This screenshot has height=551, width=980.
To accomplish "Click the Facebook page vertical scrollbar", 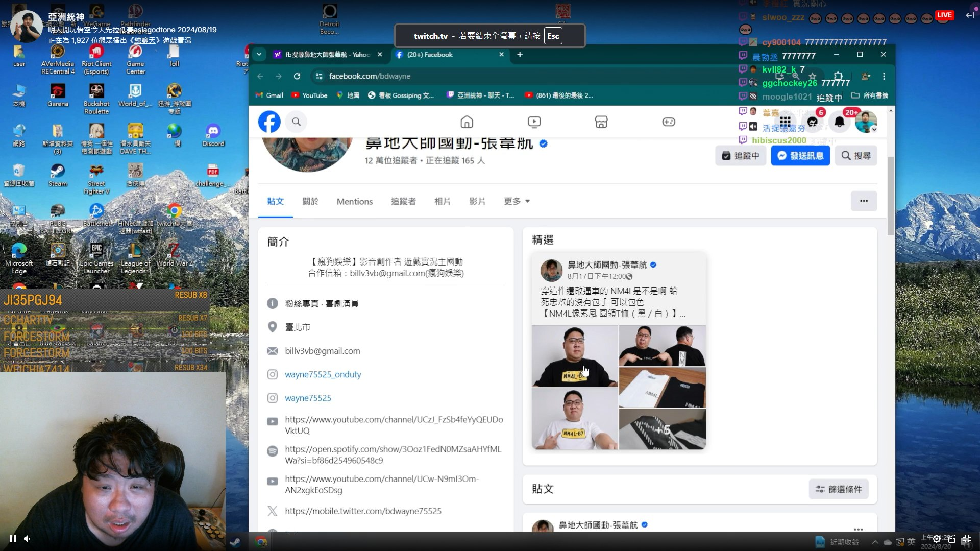I will [891, 197].
